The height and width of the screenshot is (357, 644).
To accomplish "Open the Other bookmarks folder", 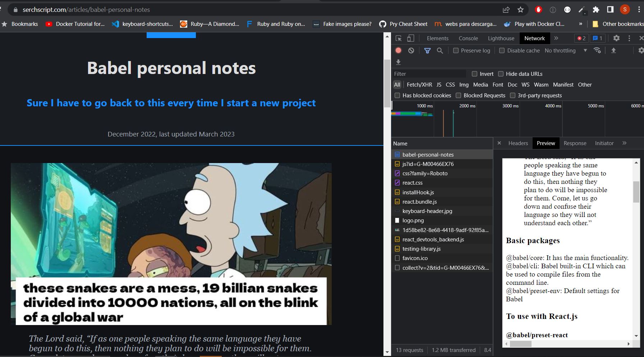I will [618, 24].
